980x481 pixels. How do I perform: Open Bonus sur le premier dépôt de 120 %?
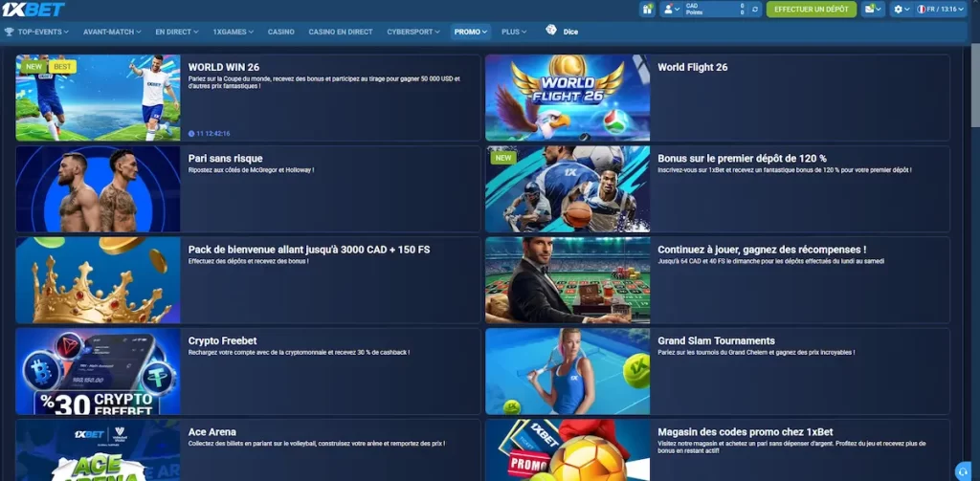point(742,159)
